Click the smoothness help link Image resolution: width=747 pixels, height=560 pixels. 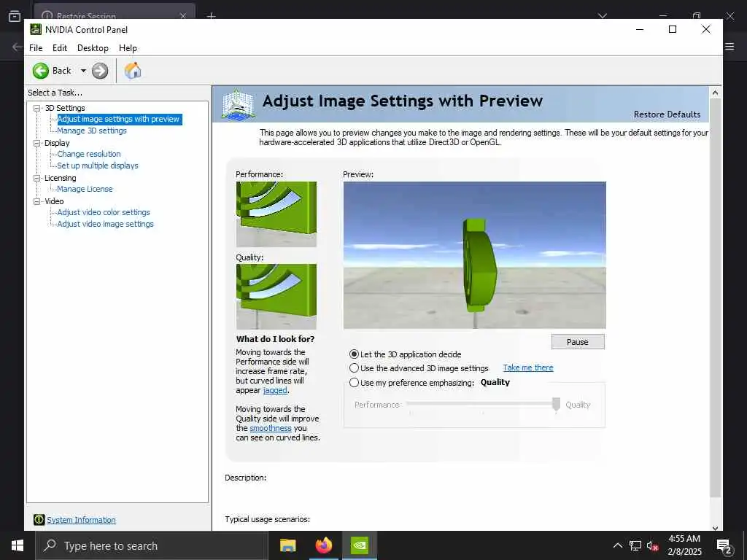click(x=271, y=428)
